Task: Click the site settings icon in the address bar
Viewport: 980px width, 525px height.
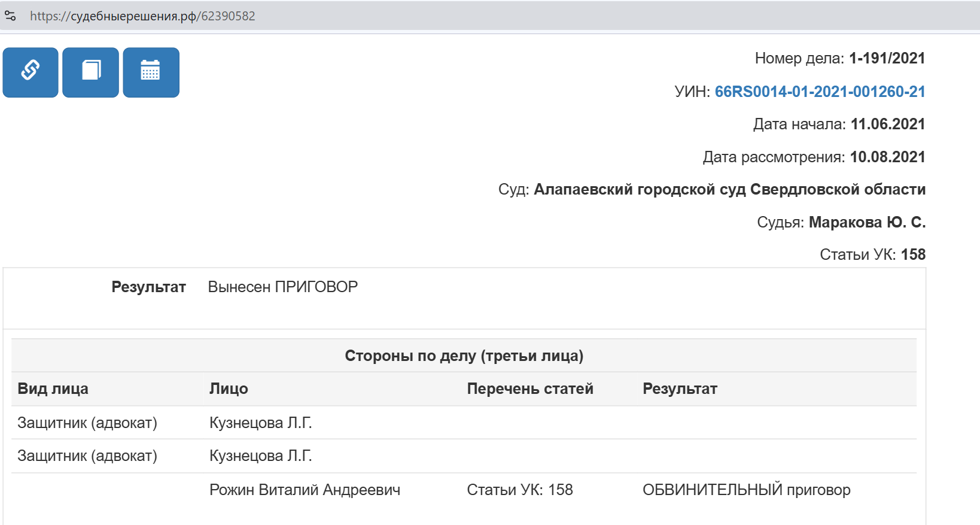Action: [x=10, y=16]
